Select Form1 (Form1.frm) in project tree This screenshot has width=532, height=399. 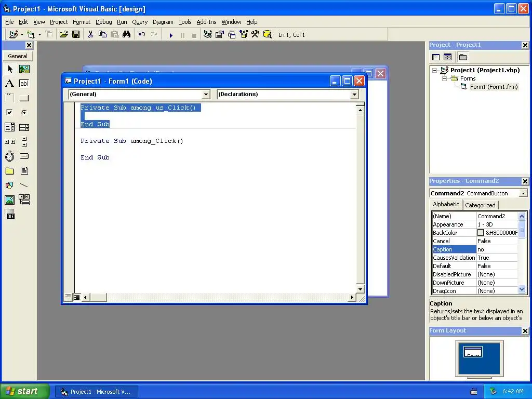pyautogui.click(x=494, y=87)
